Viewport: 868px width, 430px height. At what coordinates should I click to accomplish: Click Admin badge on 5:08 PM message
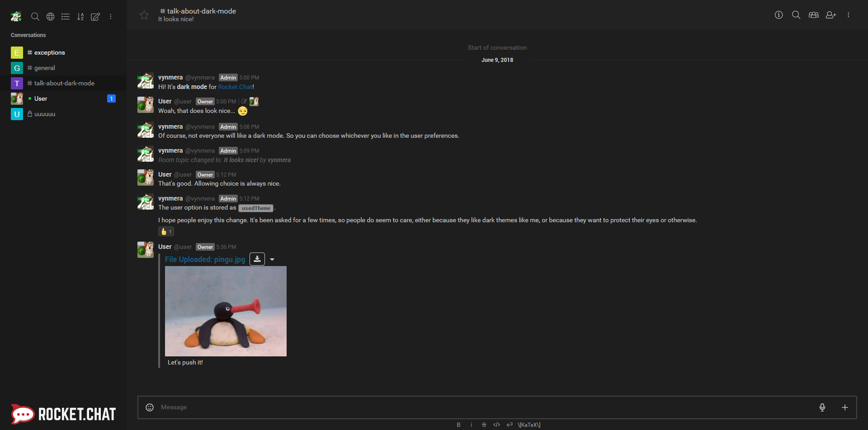click(x=228, y=126)
